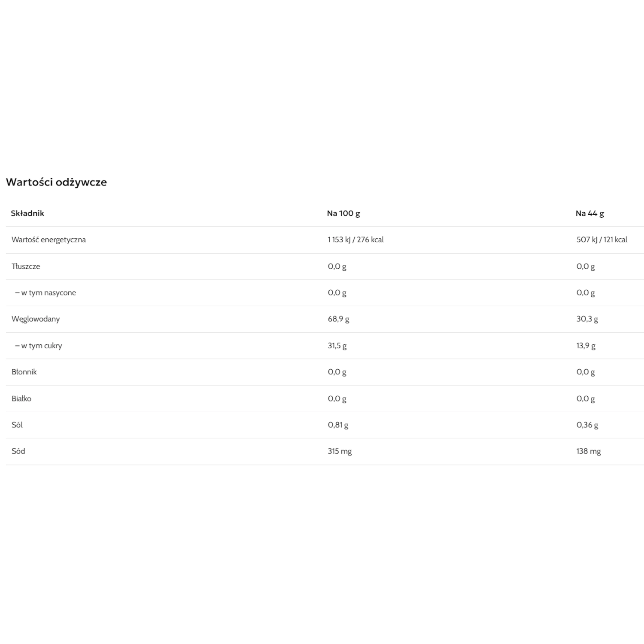
Task: Select the "Błonnik" row label
Action: 24,372
